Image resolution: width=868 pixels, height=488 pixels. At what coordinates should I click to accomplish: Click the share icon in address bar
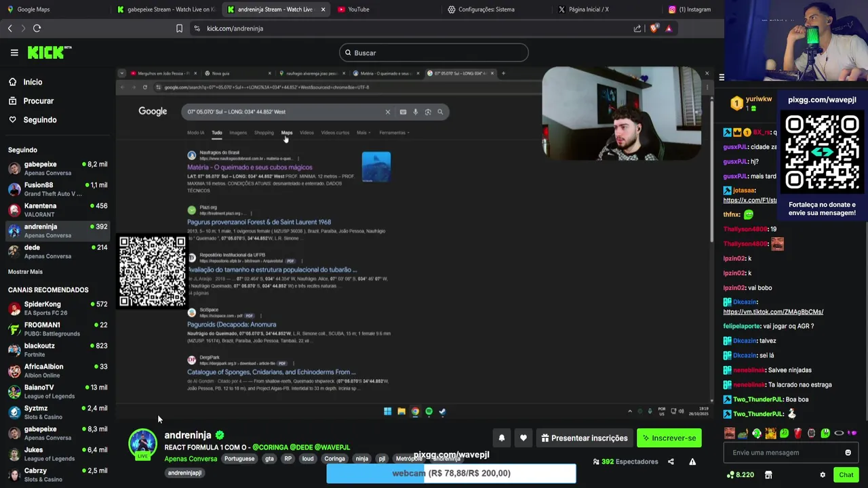point(637,28)
